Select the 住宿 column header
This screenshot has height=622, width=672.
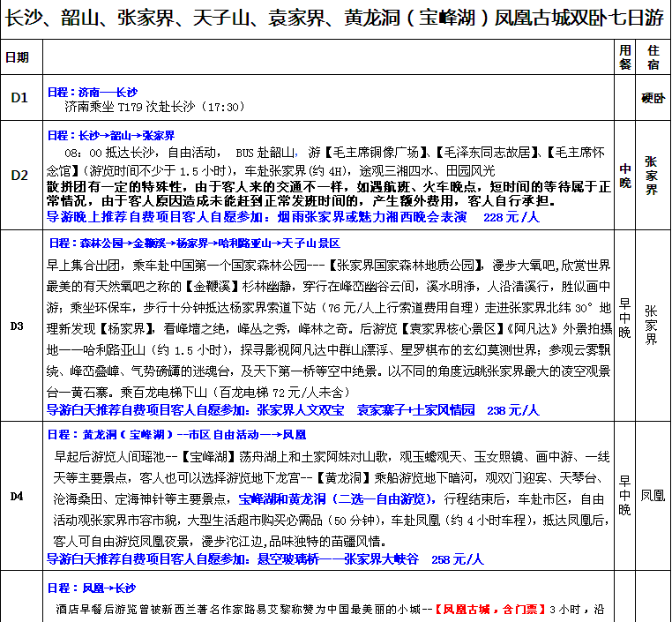point(653,57)
